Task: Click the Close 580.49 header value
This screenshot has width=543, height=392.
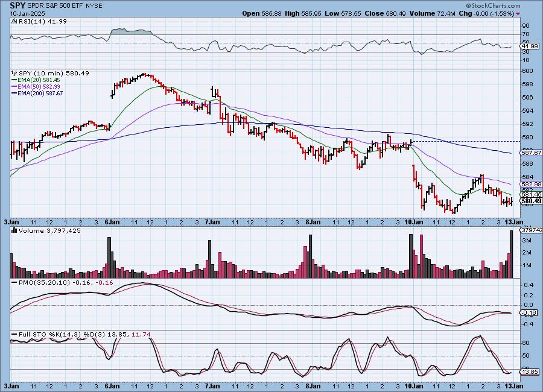Action: [385, 13]
